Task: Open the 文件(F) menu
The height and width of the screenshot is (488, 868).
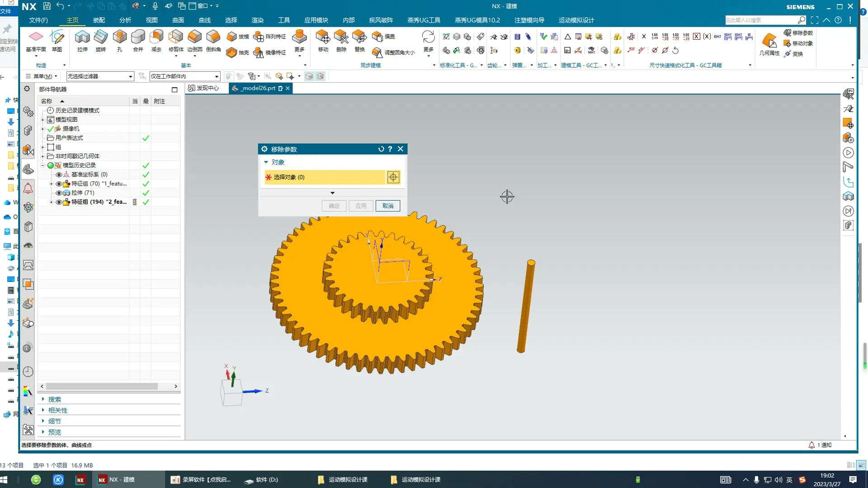Action: (x=38, y=20)
